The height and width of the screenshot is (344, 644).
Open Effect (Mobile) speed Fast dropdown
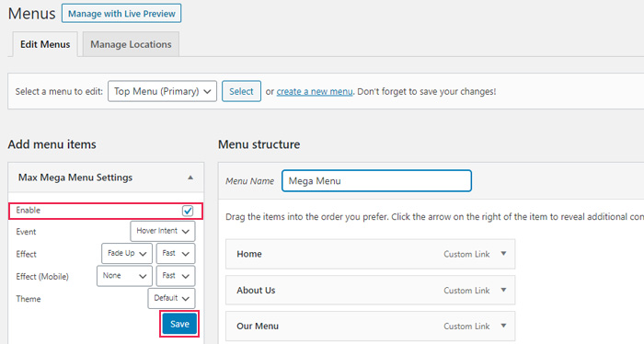[x=176, y=276]
